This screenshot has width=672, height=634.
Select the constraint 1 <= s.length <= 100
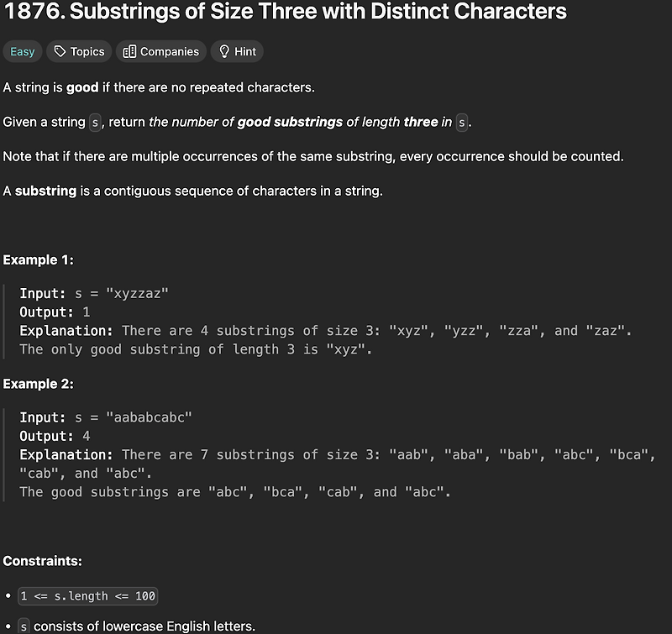(89, 596)
